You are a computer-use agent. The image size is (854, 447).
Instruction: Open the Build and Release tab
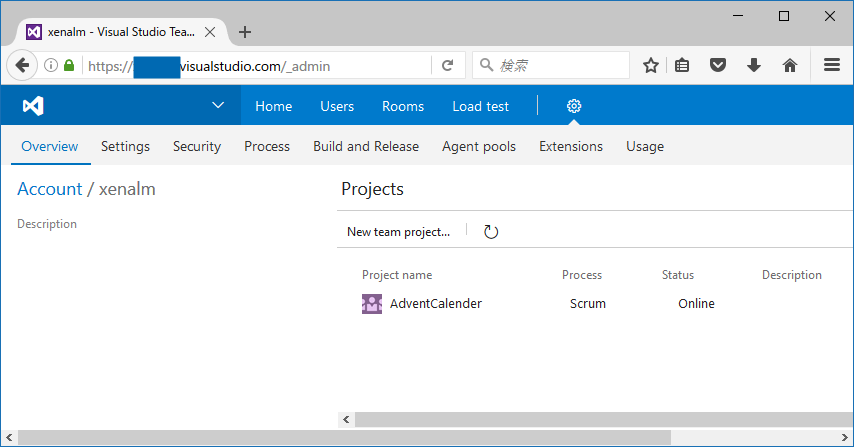pos(366,146)
